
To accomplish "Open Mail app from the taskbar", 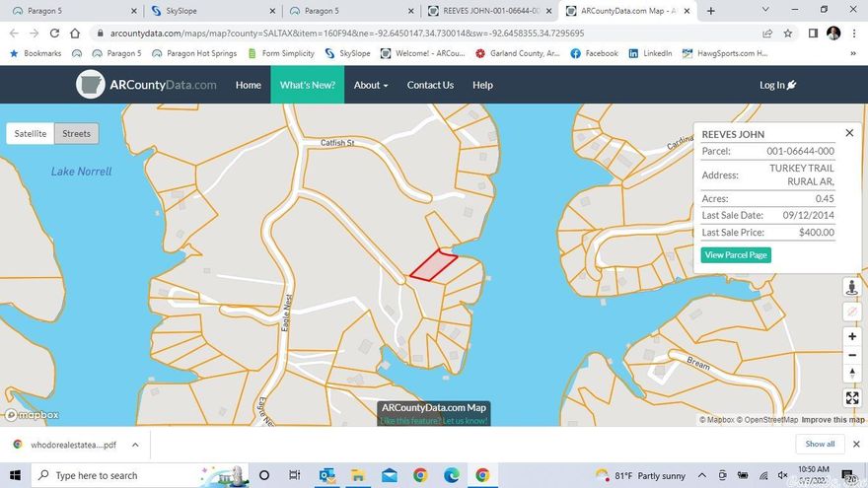I will pos(390,475).
